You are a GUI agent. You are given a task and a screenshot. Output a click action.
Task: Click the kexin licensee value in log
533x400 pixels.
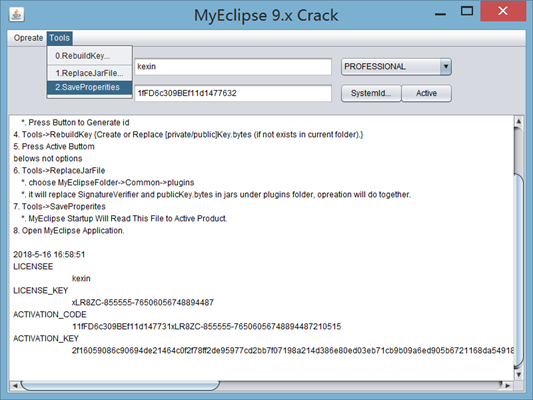click(81, 278)
